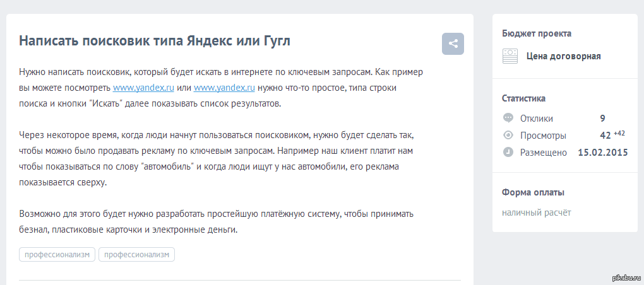
Task: Open the second www.yandex.ru link after 'или'
Action: click(224, 88)
